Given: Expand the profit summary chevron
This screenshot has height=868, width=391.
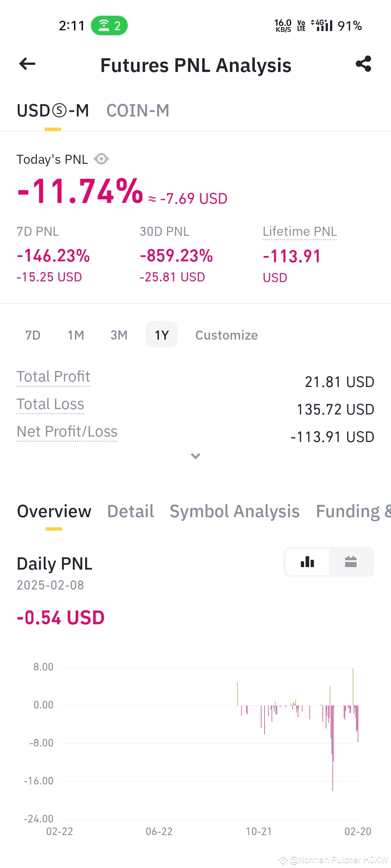Looking at the screenshot, I should (x=195, y=456).
